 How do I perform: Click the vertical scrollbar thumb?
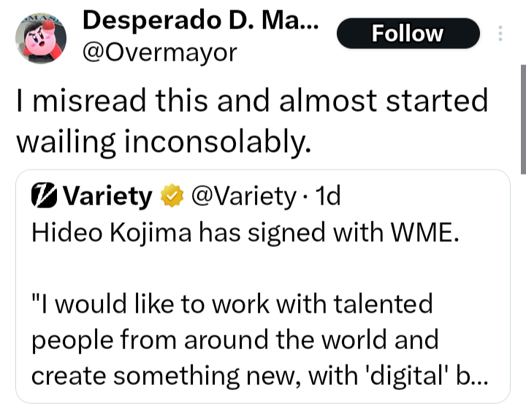(522, 119)
